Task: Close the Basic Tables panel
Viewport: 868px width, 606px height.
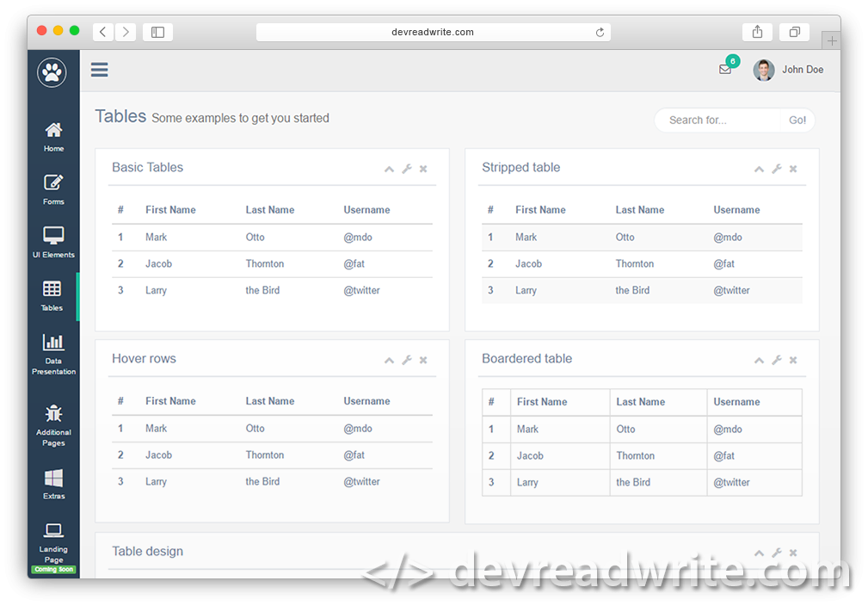Action: tap(423, 169)
